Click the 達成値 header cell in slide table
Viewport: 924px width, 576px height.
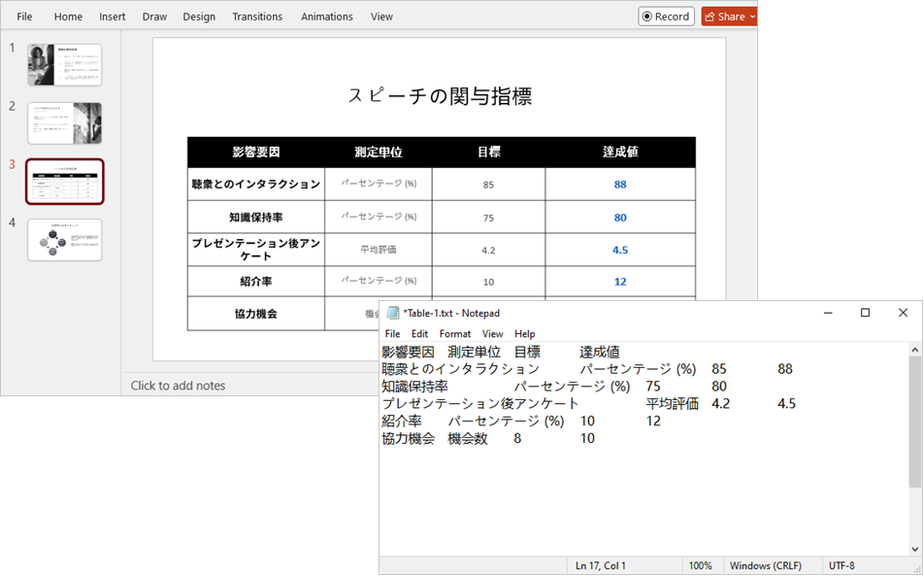click(x=620, y=152)
